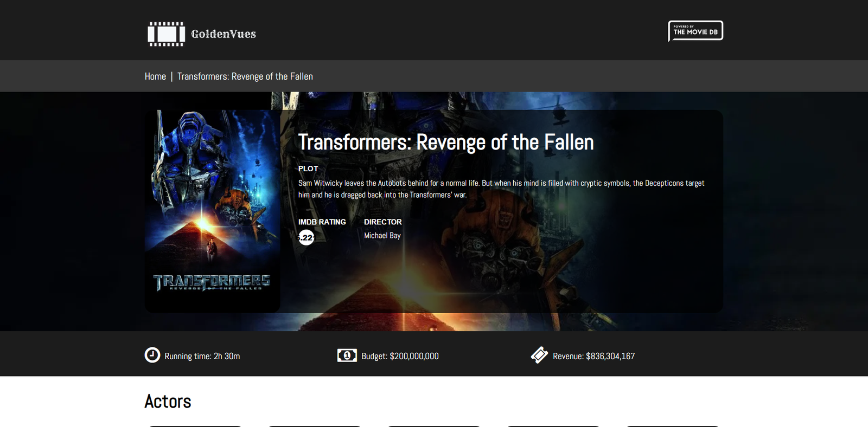Click the IMDB rating score circle
Image resolution: width=868 pixels, height=427 pixels.
(x=307, y=237)
